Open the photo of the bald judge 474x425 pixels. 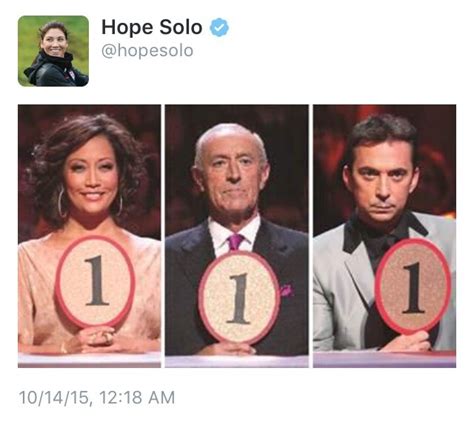pyautogui.click(x=237, y=236)
